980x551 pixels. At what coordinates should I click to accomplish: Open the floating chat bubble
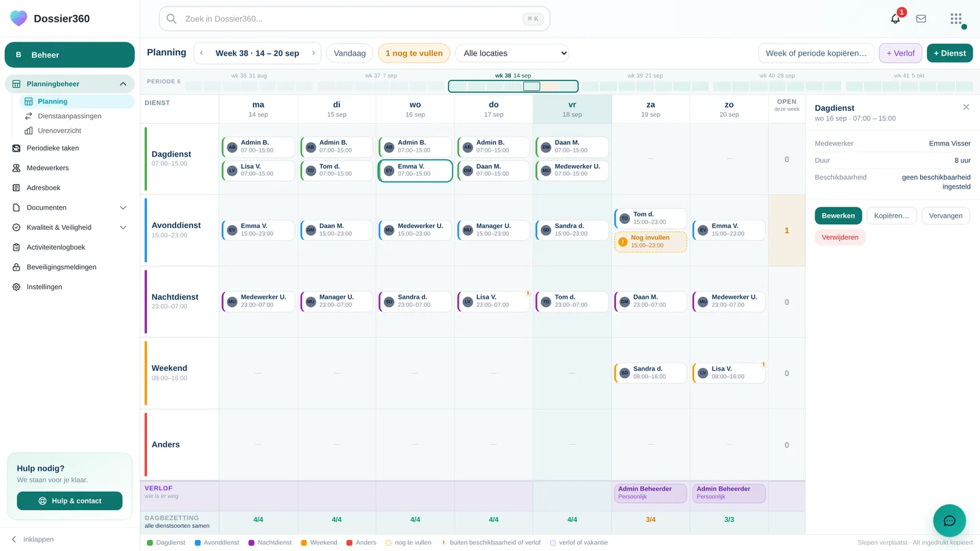[949, 521]
